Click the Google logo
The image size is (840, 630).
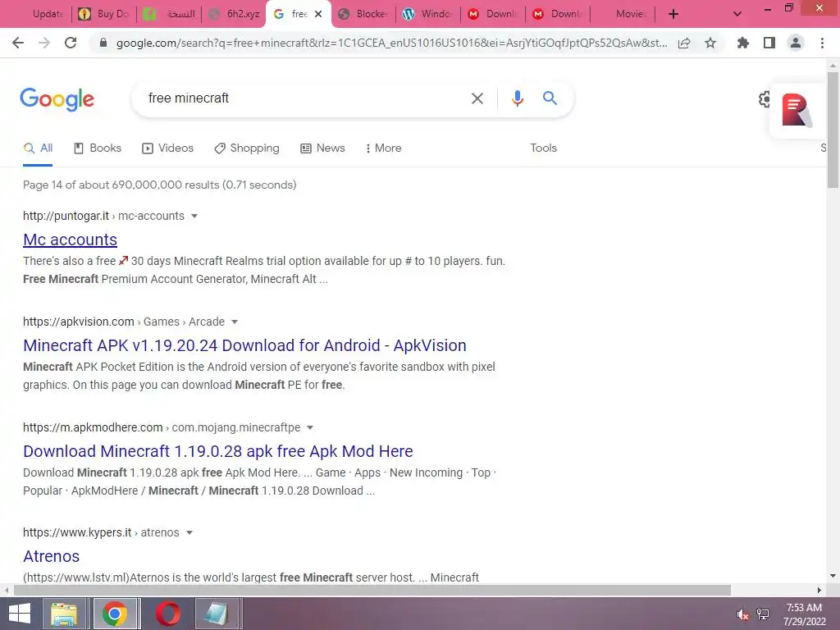coord(57,99)
